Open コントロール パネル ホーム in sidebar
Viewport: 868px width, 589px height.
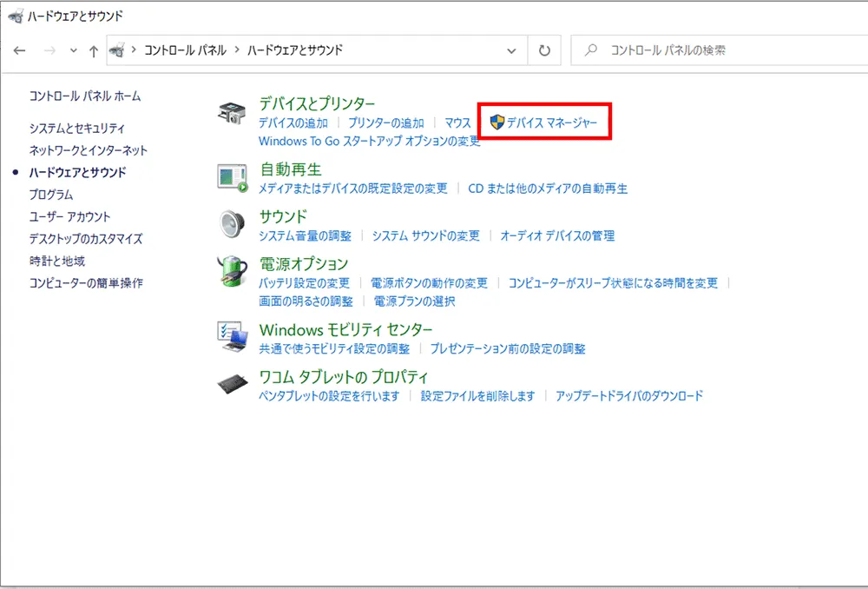[85, 96]
